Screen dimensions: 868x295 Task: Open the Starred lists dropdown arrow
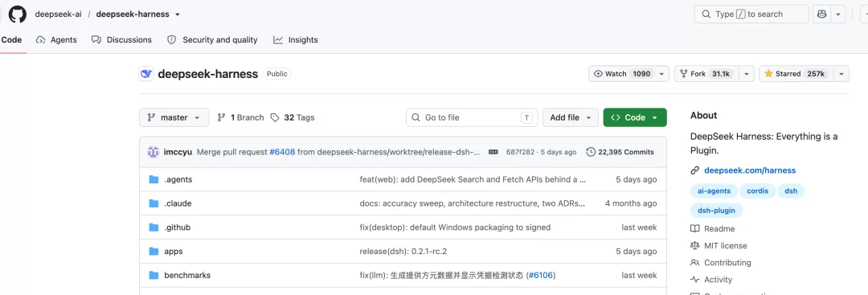pyautogui.click(x=842, y=74)
